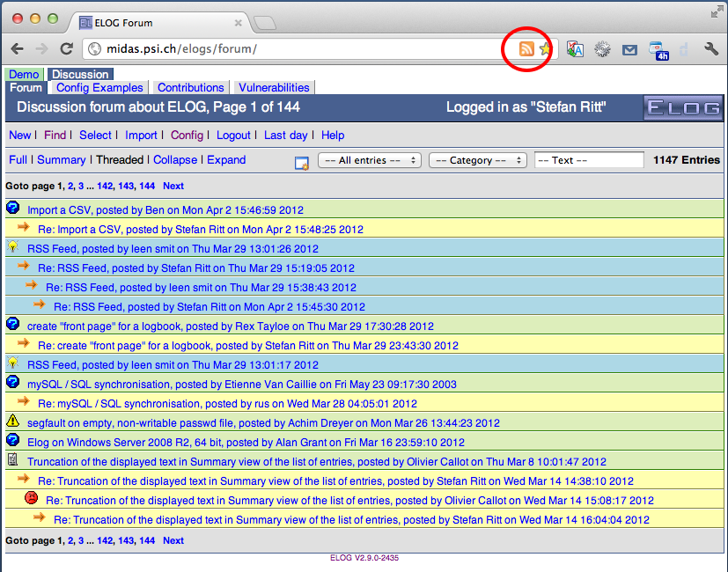Click lightbulb icon of 13:01:26 RSS Feed entry
728x572 pixels.
coord(13,246)
